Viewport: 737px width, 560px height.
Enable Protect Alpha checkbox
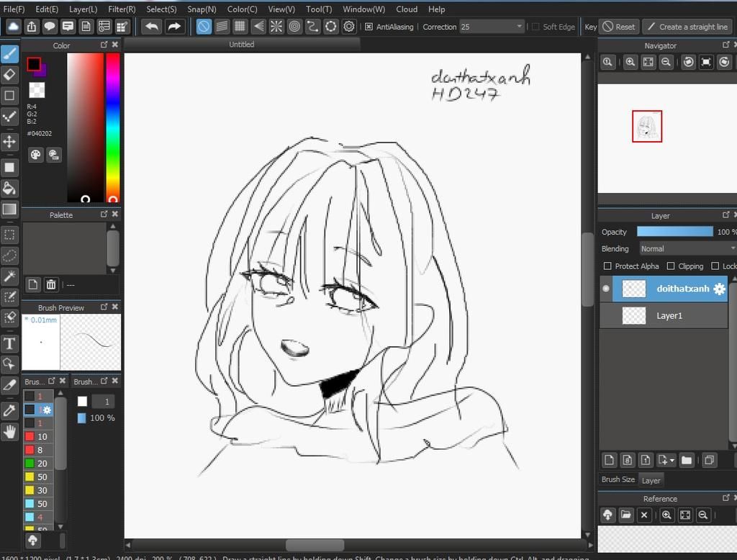pos(607,266)
